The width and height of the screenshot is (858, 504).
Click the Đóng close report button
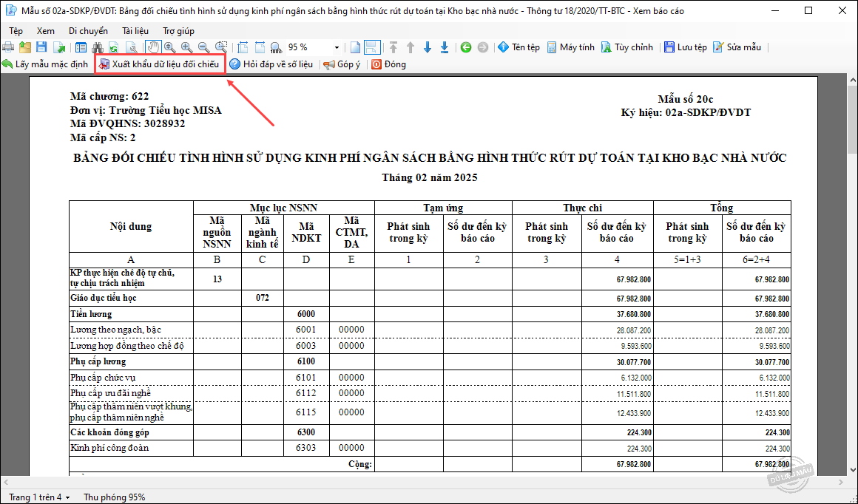point(388,64)
